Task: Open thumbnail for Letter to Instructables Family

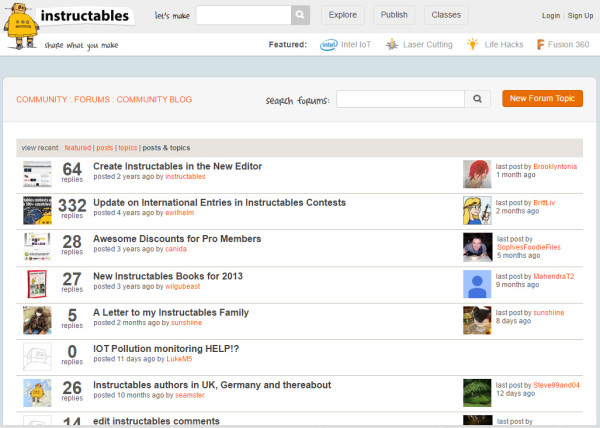Action: [x=37, y=320]
